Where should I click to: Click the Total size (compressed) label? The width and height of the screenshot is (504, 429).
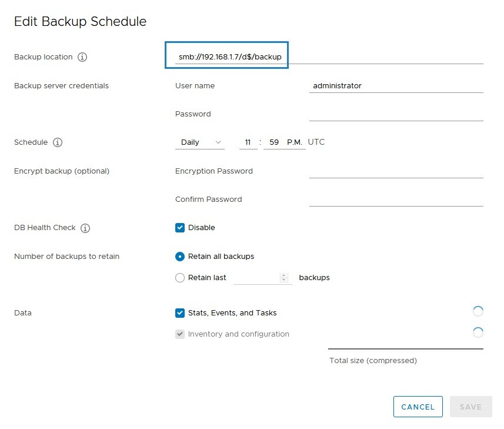point(373,361)
